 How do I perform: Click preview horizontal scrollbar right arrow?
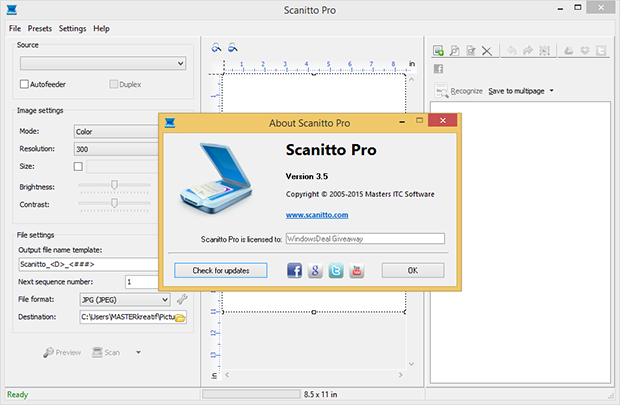(401, 375)
